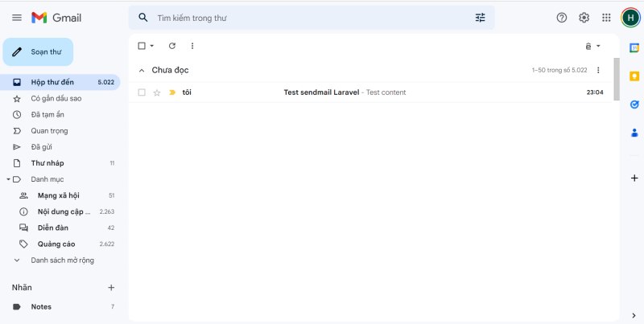Open Hộp thư đến inbox

click(x=60, y=82)
